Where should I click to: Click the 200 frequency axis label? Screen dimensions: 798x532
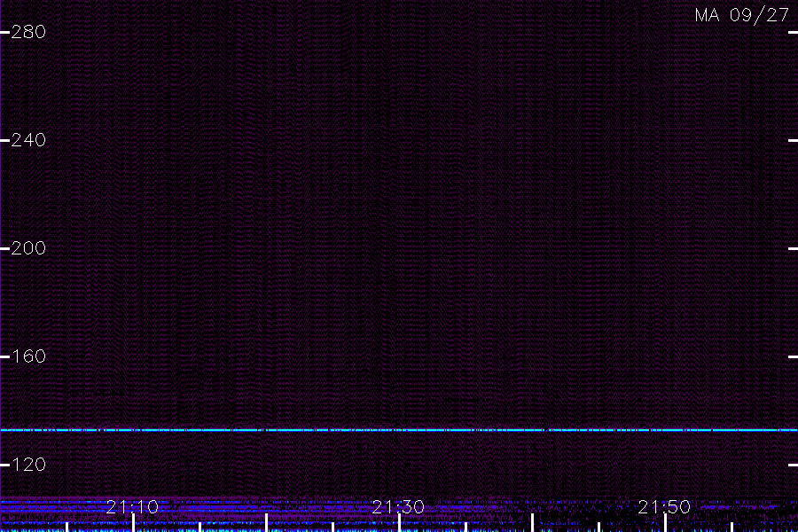[x=28, y=248]
